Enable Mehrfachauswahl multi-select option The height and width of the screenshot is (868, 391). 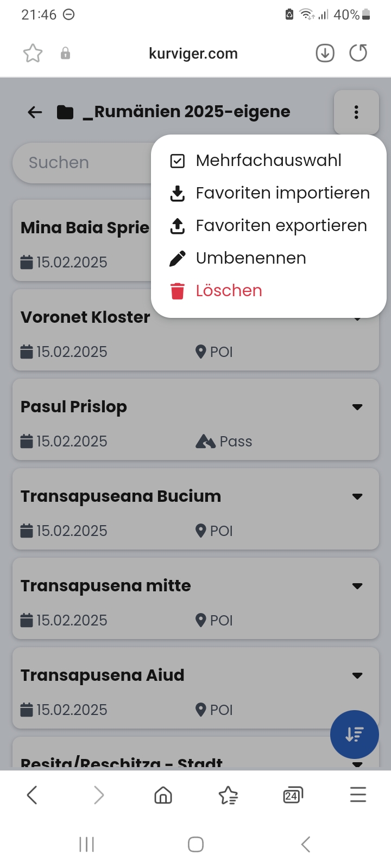269,161
